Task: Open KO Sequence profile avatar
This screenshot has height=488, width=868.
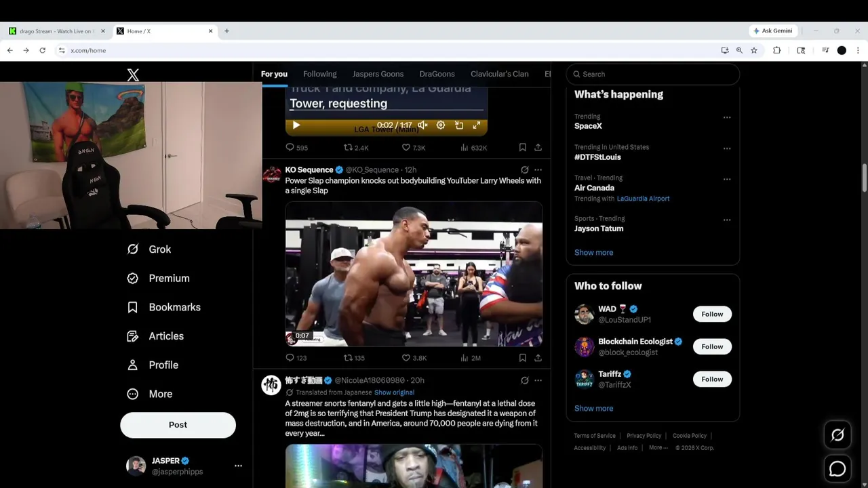Action: [x=272, y=174]
